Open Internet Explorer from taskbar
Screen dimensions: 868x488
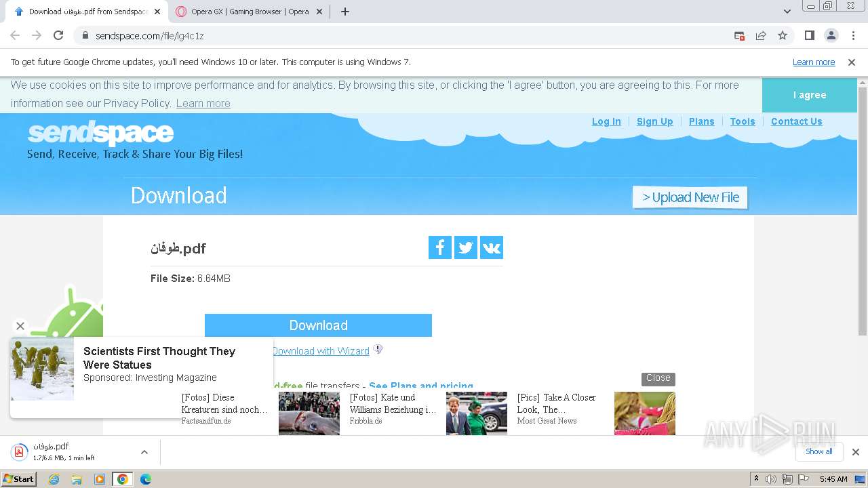[54, 479]
